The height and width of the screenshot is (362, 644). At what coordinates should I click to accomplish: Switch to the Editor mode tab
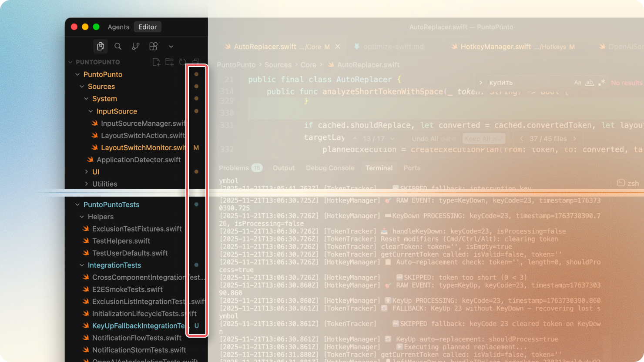point(148,27)
